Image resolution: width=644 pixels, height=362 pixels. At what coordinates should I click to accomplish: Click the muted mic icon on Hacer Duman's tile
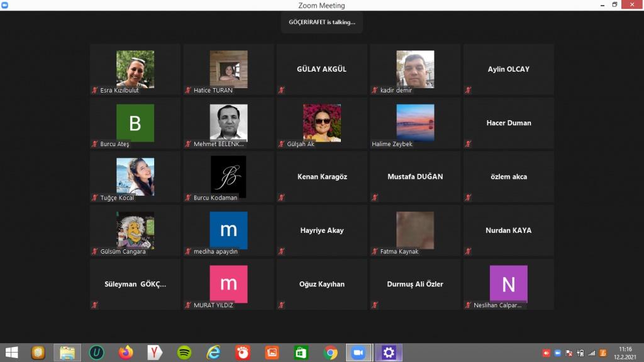[467, 144]
